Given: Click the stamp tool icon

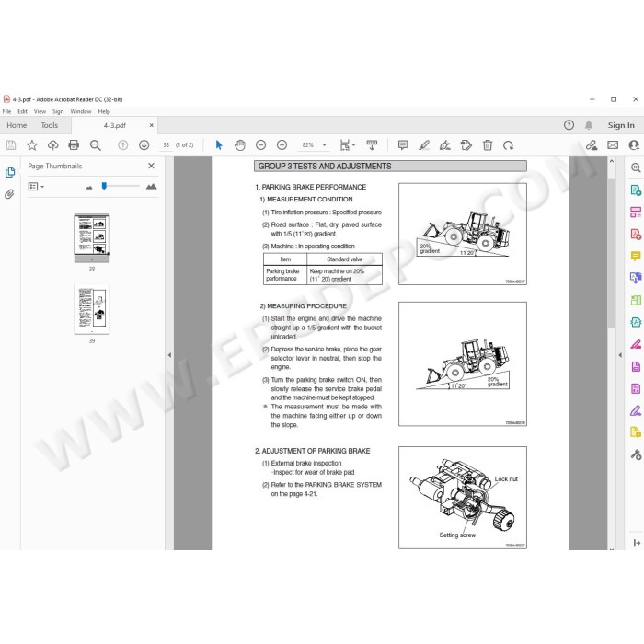Looking at the screenshot, I should pos(466,145).
